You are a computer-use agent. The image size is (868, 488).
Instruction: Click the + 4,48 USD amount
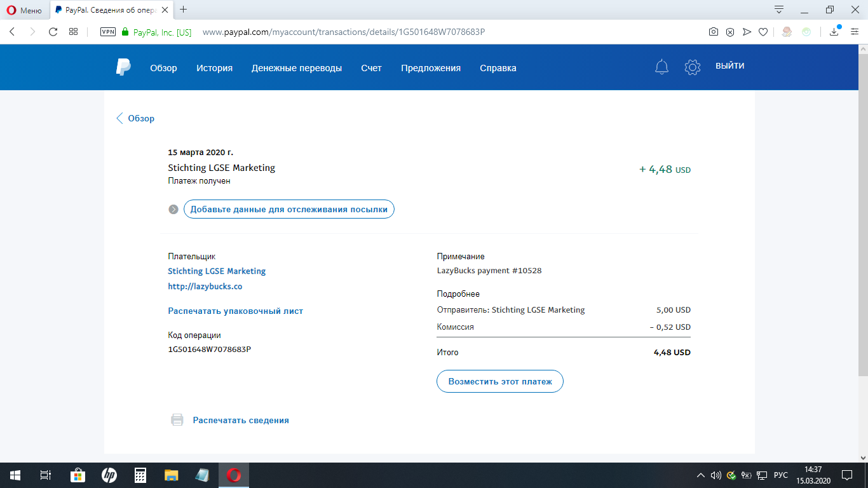click(665, 170)
